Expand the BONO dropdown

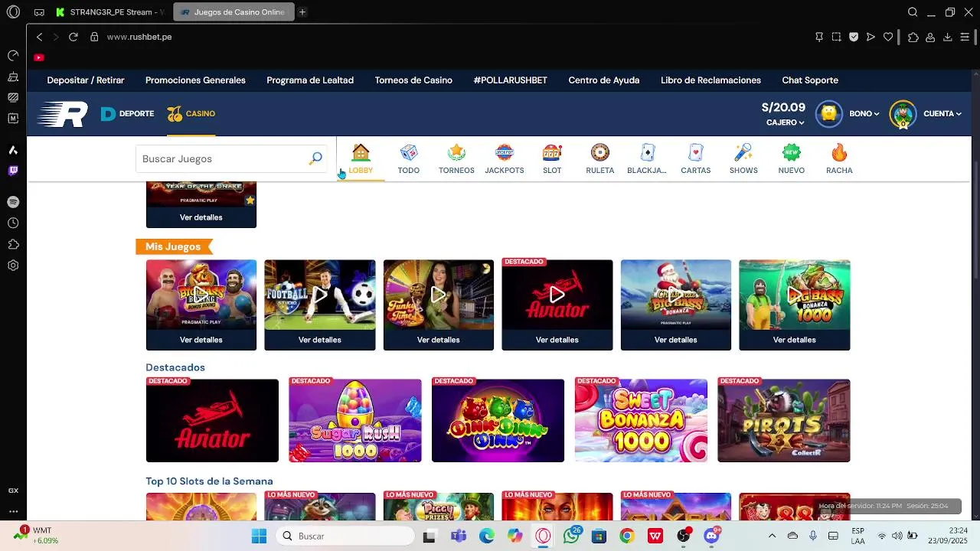(864, 113)
